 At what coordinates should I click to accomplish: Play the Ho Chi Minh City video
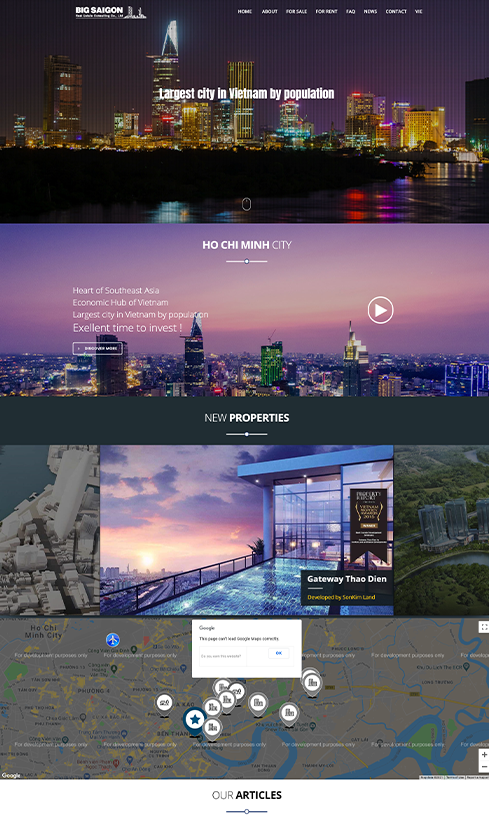click(x=380, y=310)
